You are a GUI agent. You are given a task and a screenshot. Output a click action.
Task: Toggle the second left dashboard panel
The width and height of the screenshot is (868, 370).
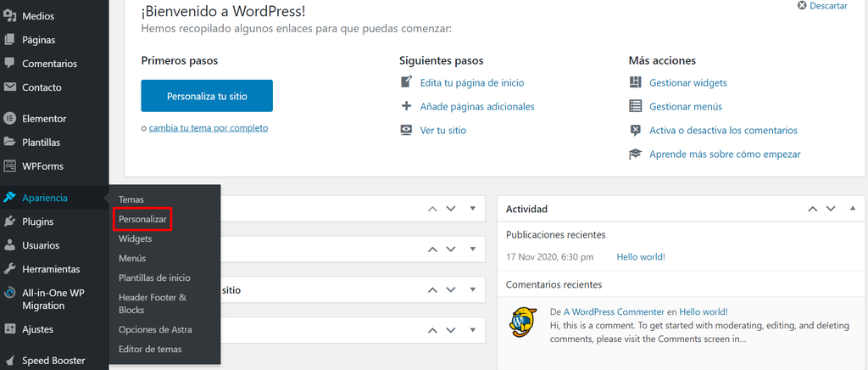473,249
